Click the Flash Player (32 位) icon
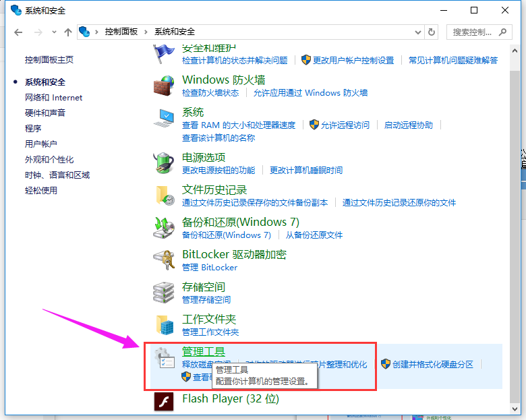The width and height of the screenshot is (526, 420). coord(164,400)
